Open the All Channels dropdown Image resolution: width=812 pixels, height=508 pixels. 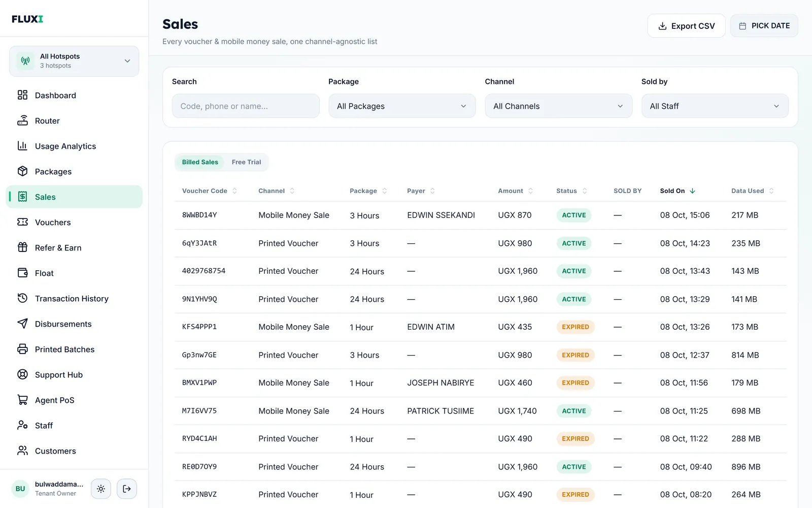(x=558, y=106)
